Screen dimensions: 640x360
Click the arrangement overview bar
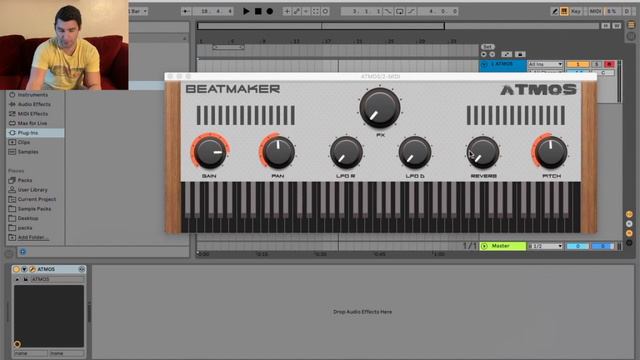[x=398, y=26]
